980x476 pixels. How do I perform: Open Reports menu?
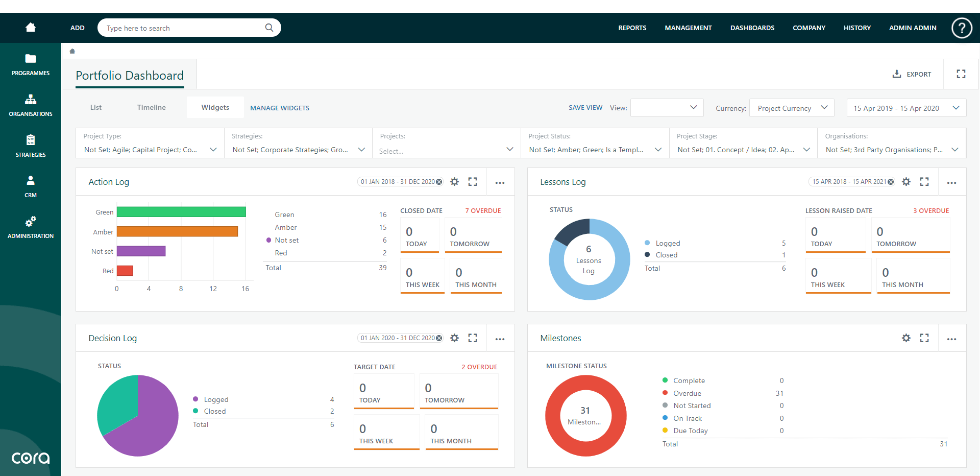click(x=632, y=28)
